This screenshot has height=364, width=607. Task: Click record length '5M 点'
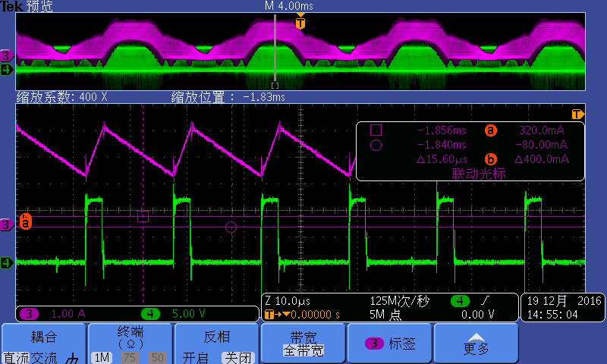[385, 314]
